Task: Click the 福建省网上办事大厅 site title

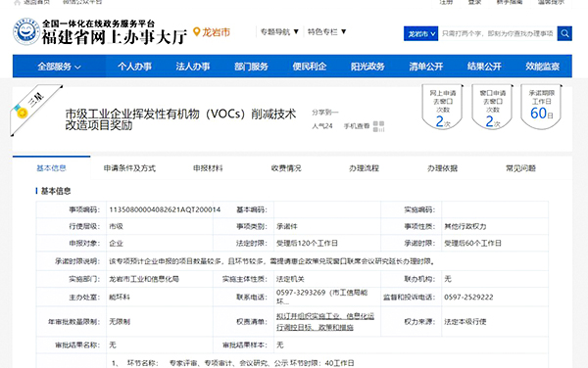Action: pos(114,37)
